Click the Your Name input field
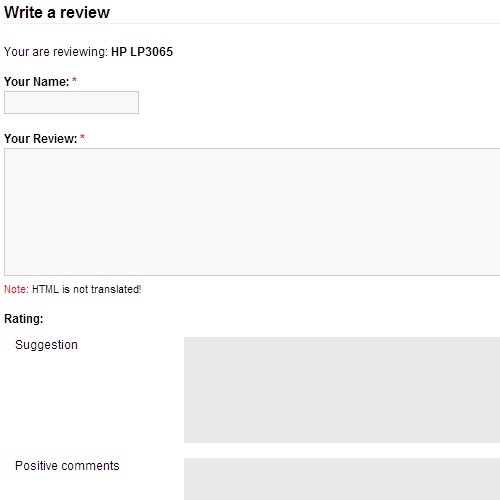 71,102
